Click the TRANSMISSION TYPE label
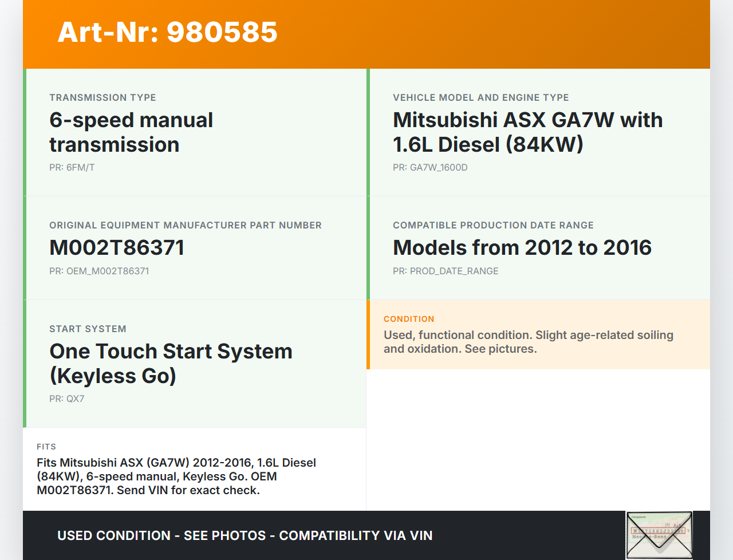The width and height of the screenshot is (733, 560). pos(103,98)
